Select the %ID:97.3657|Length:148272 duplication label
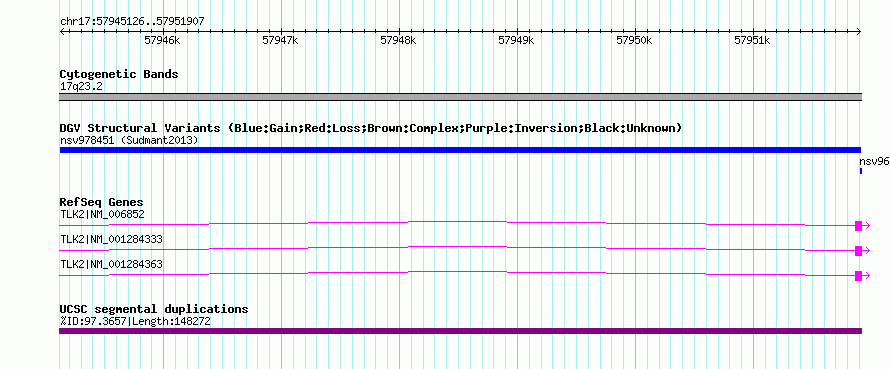The height and width of the screenshot is (369, 890). [137, 321]
